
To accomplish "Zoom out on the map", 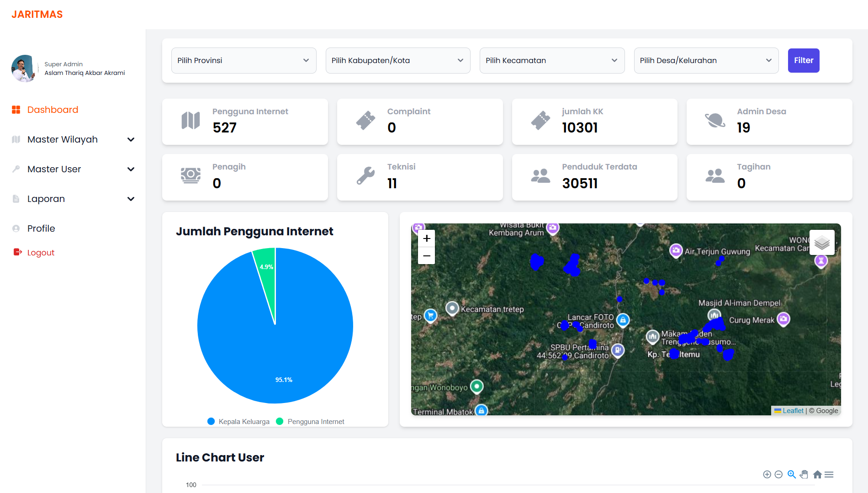I will [426, 256].
